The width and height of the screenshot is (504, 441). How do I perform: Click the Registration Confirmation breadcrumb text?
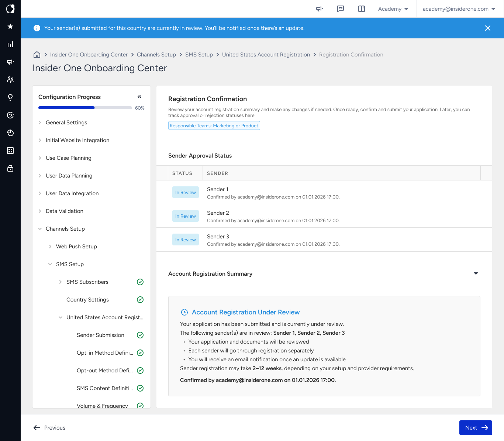(351, 55)
